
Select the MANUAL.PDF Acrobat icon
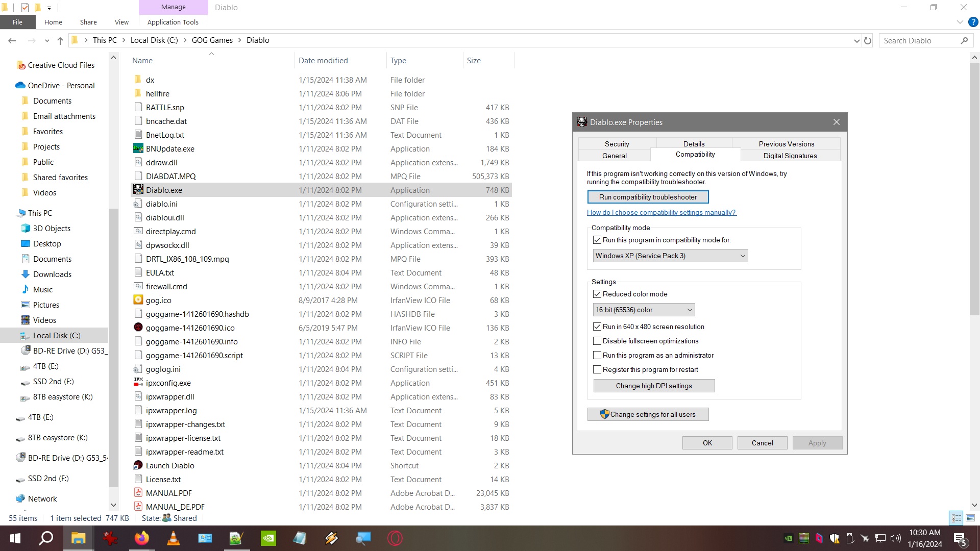138,493
